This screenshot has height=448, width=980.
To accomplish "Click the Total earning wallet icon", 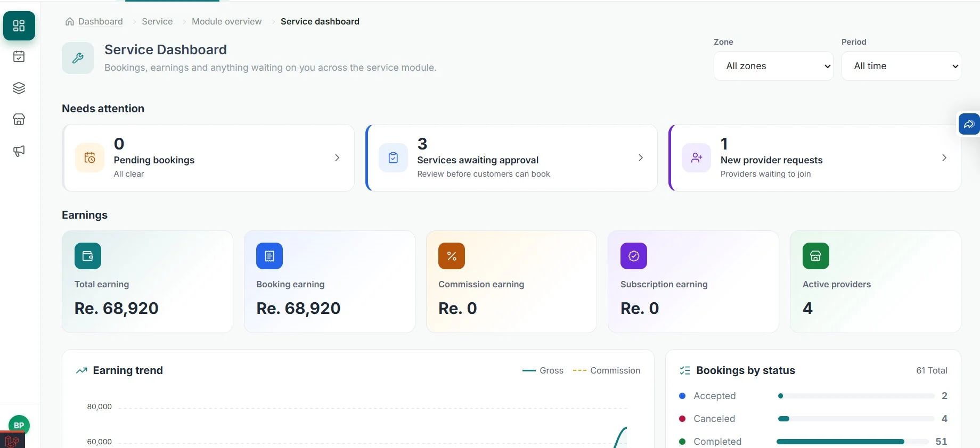I will pos(88,256).
